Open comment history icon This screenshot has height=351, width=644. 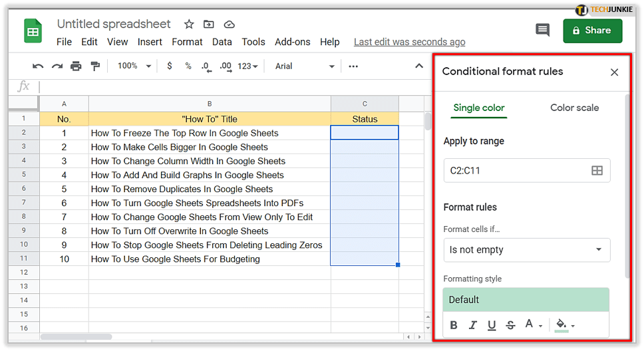[542, 30]
